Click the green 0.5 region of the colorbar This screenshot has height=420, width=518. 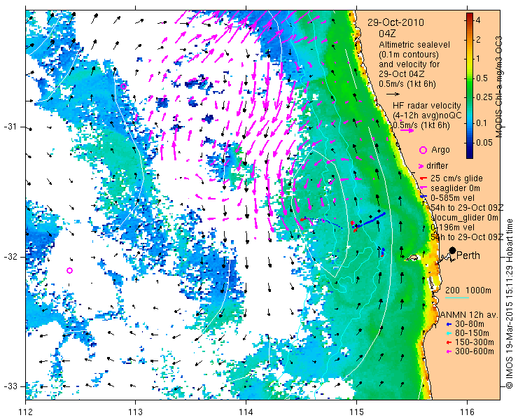click(470, 78)
